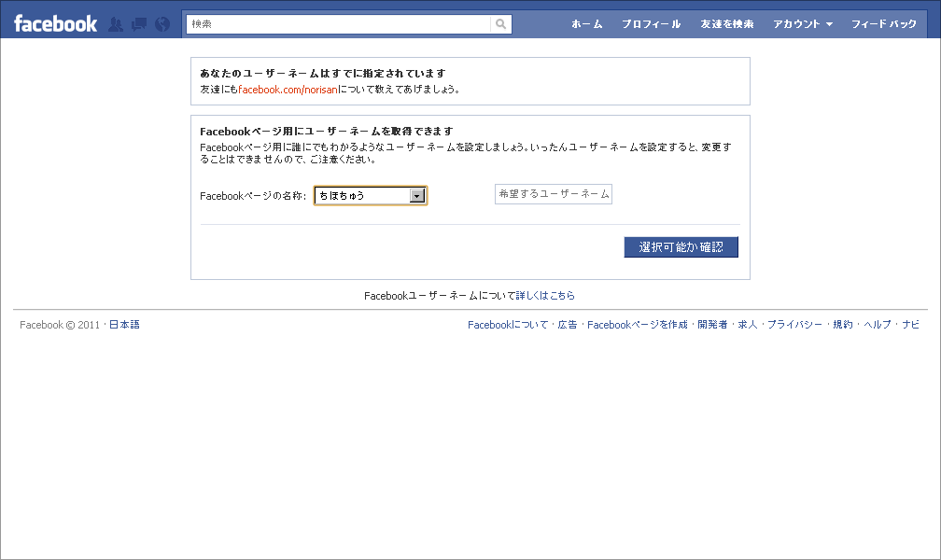The height and width of the screenshot is (560, 941).
Task: Open Facebookページを作成 footer link
Action: tap(638, 325)
